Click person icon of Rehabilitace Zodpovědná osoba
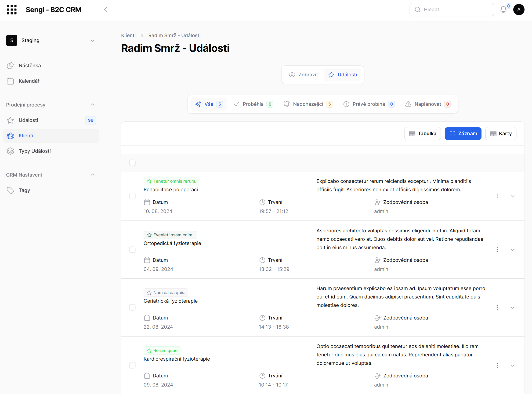This screenshot has width=532, height=394. click(x=377, y=202)
